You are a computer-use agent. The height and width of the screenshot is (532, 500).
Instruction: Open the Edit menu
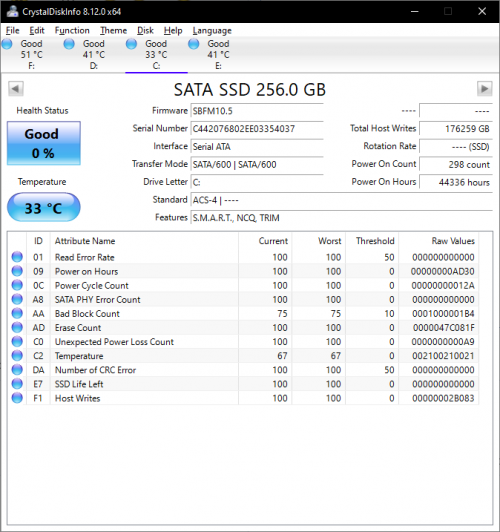point(37,31)
